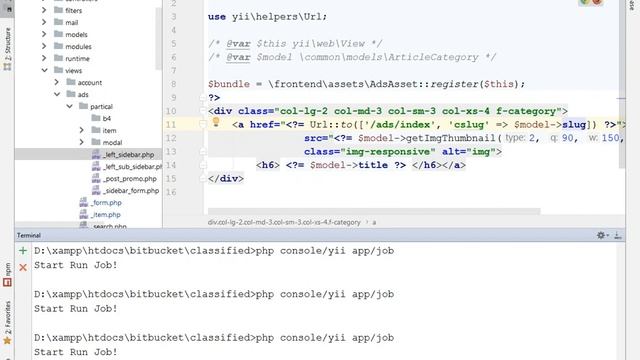Click the yellow intention light bulb on line 11
The image size is (640, 360).
[216, 122]
